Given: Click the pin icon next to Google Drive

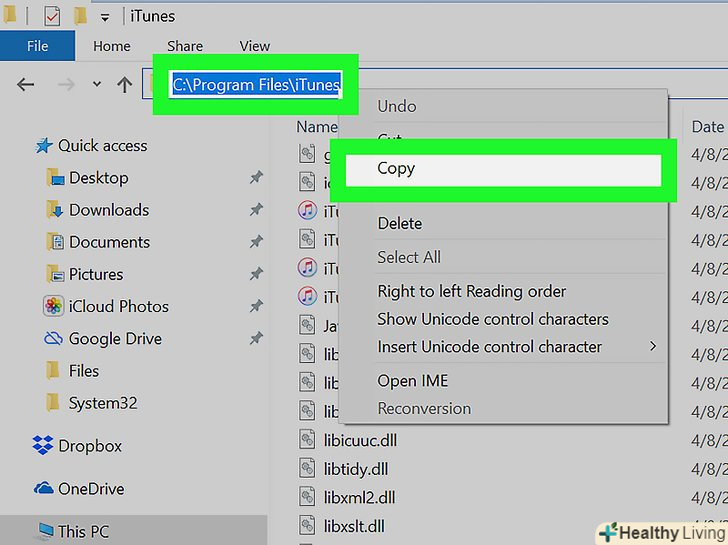Looking at the screenshot, I should click(256, 338).
